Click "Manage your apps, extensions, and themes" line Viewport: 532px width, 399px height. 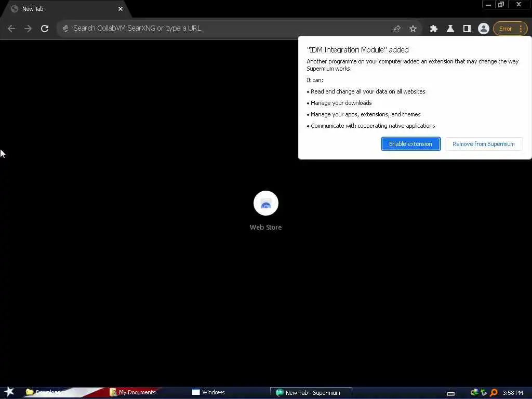click(365, 114)
